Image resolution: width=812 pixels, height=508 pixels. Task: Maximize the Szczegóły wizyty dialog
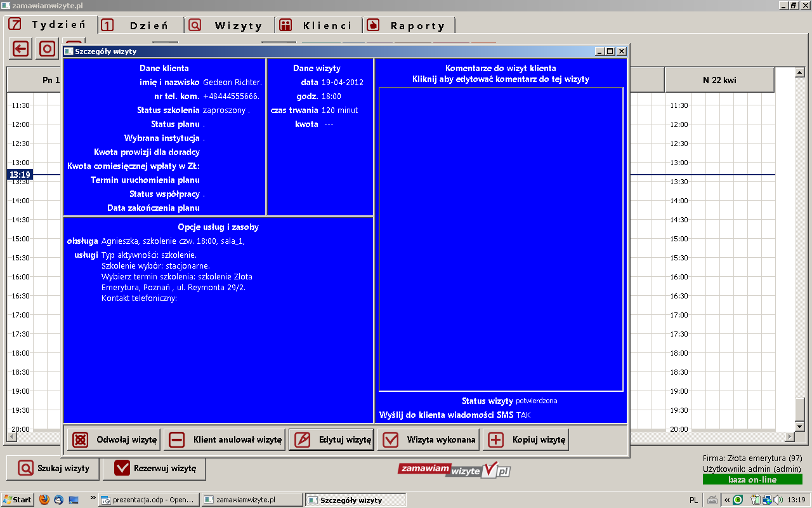coord(610,51)
